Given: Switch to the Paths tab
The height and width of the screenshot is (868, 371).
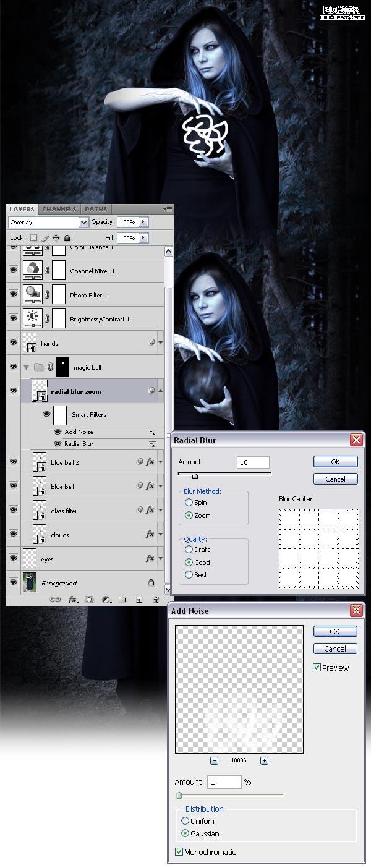Looking at the screenshot, I should pos(96,209).
